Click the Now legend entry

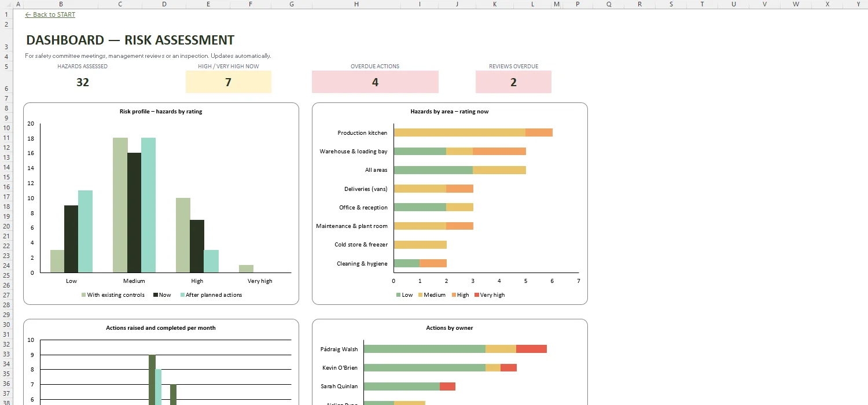(162, 295)
